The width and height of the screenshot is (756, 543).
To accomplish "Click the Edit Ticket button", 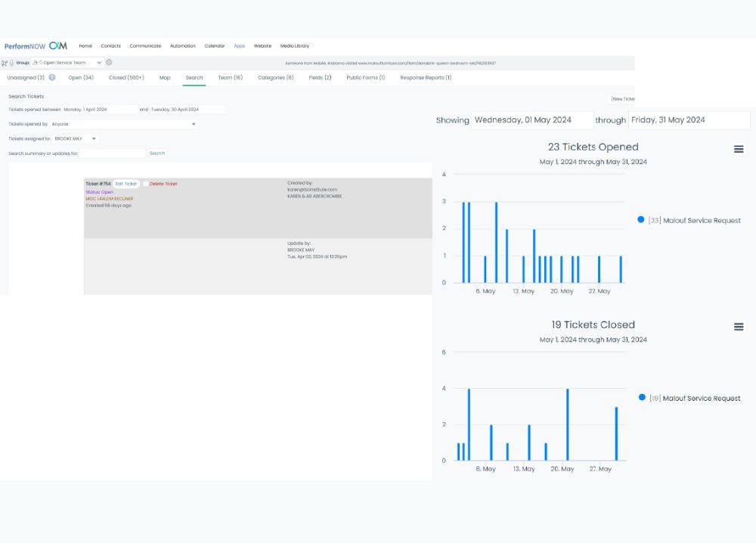I will coord(125,184).
